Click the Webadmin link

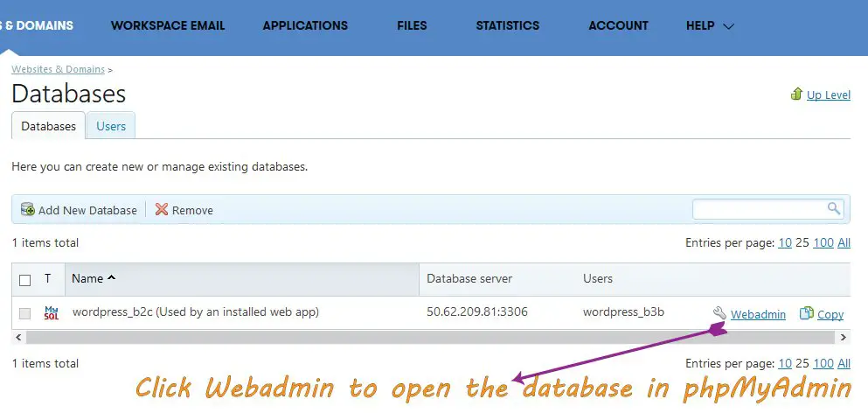pos(758,314)
